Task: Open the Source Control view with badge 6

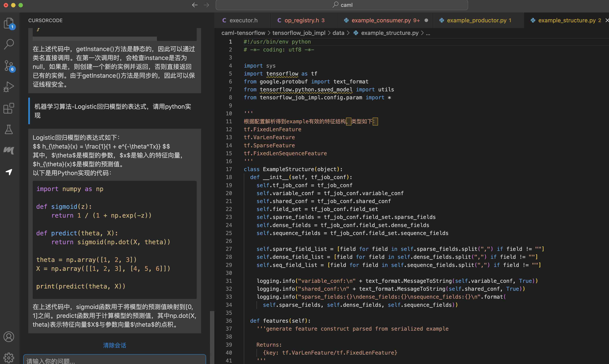Action: [x=9, y=66]
